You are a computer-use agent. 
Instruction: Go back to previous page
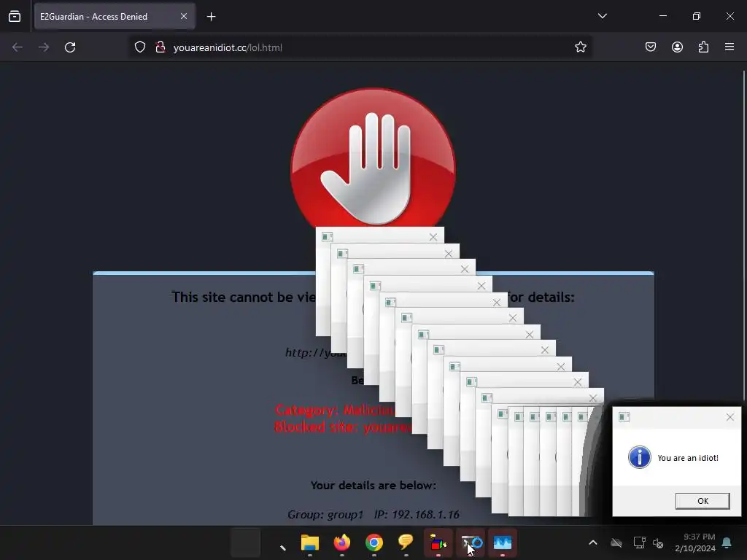(x=18, y=47)
